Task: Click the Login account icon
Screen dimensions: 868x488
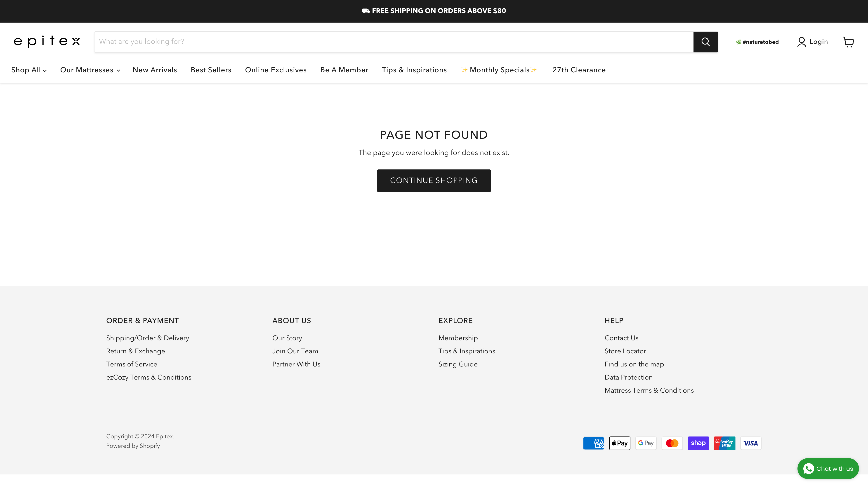Action: (801, 41)
